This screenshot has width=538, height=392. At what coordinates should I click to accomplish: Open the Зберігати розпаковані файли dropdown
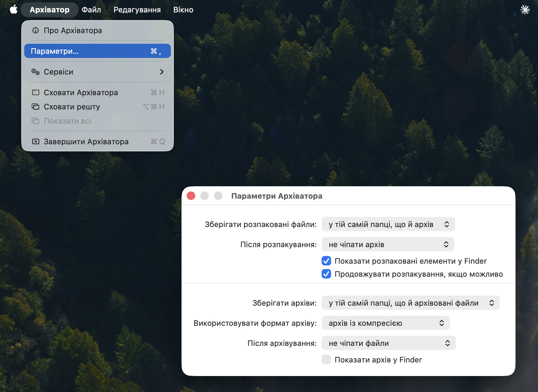(388, 224)
